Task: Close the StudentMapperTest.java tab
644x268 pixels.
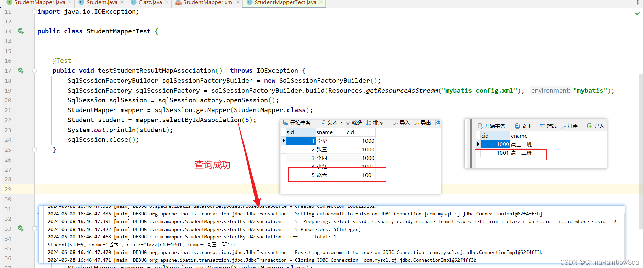Action: pyautogui.click(x=321, y=2)
